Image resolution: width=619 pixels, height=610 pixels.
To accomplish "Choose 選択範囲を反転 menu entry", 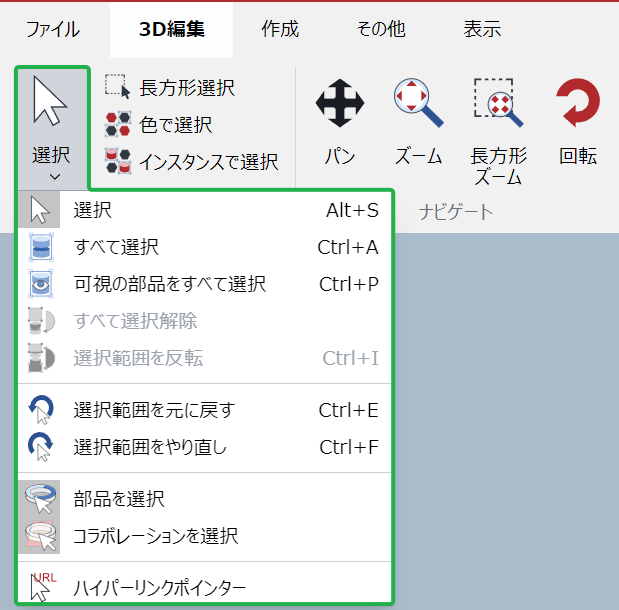I will tap(204, 358).
